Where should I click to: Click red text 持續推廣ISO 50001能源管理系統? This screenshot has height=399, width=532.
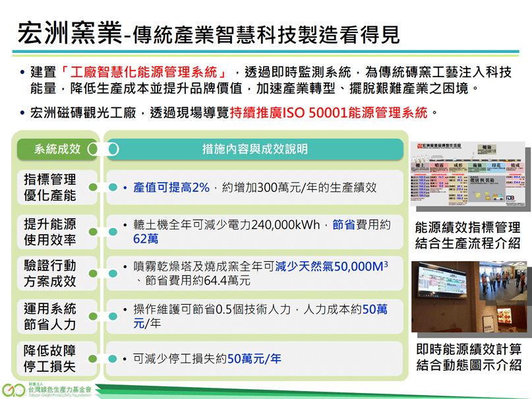pos(328,113)
